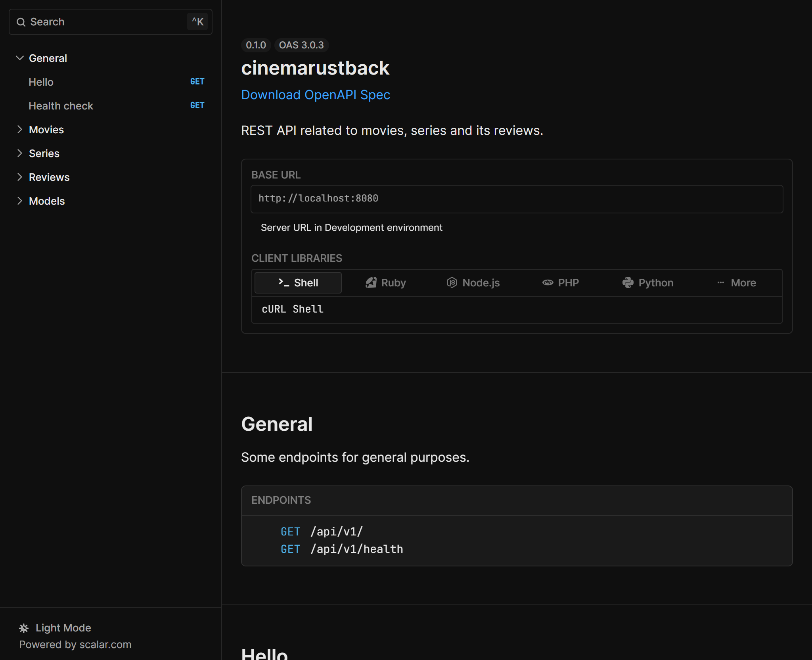Open the Hello GET endpoint

click(x=41, y=82)
